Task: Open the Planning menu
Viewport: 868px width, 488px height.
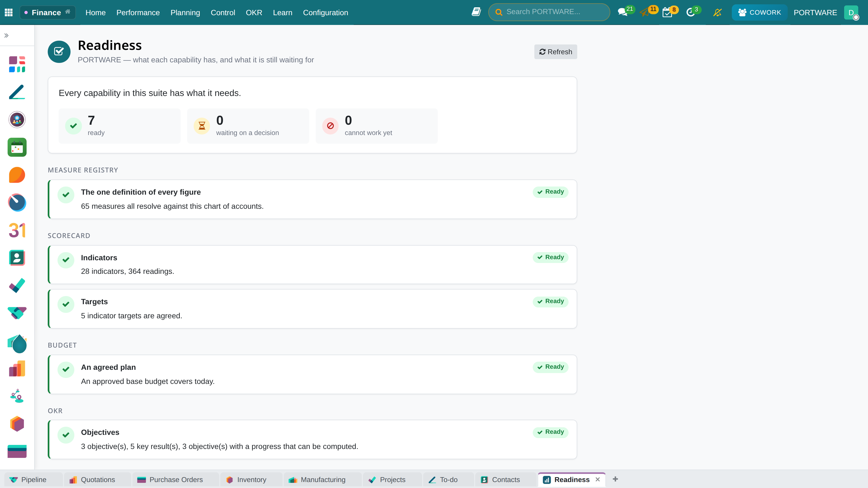Action: (x=185, y=12)
